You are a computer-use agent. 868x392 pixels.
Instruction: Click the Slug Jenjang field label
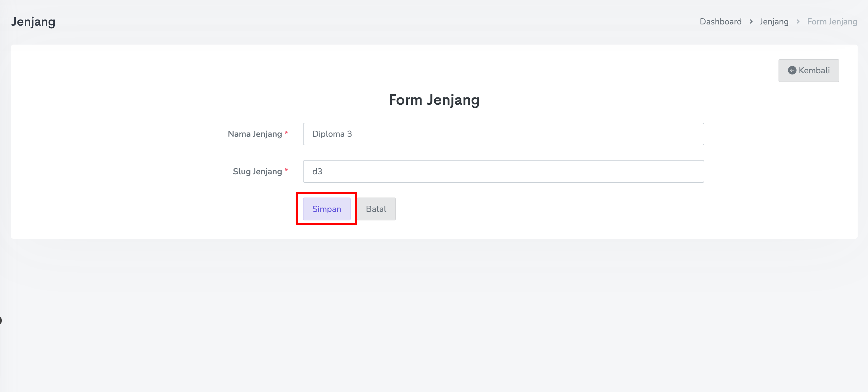(257, 171)
